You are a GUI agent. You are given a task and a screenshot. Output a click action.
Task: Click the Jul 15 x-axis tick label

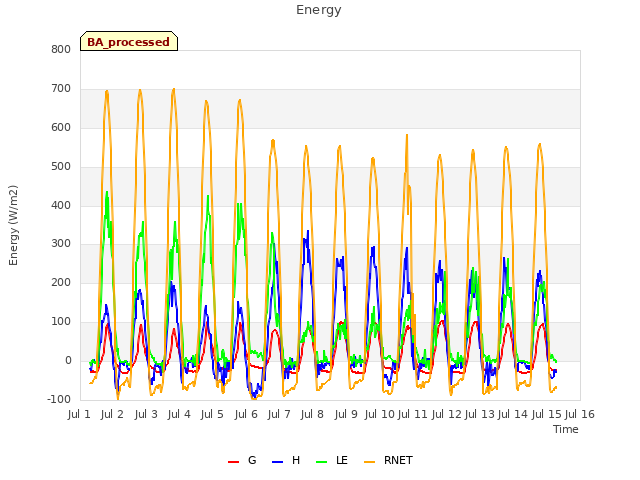tap(546, 414)
